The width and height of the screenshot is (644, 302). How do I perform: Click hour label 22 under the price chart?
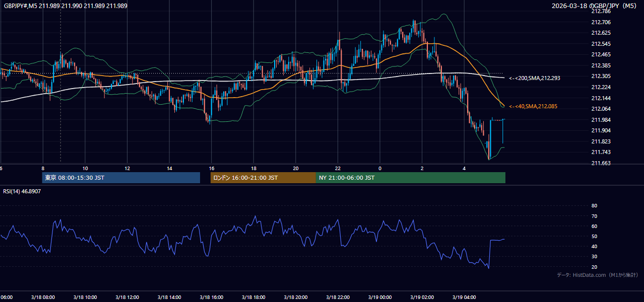(x=338, y=168)
